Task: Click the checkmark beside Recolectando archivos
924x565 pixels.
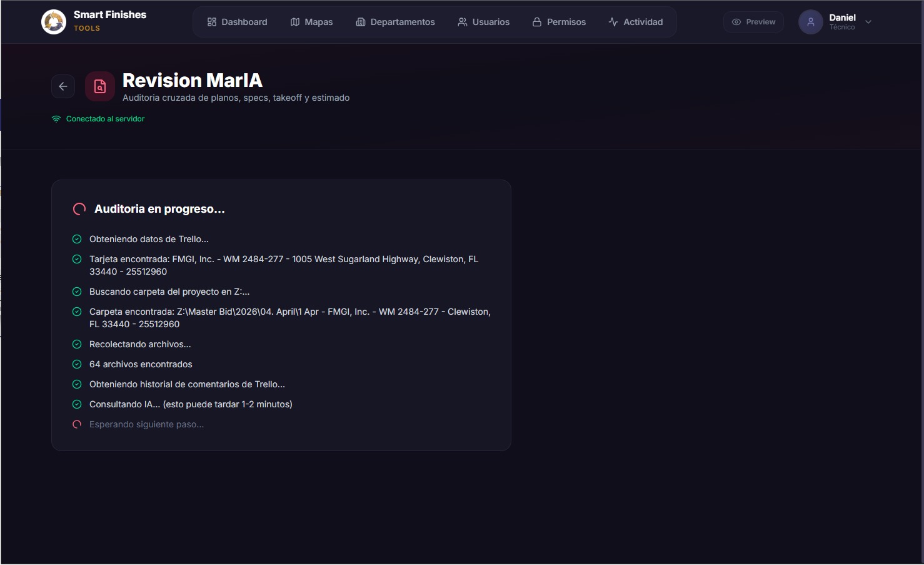Action: click(77, 344)
